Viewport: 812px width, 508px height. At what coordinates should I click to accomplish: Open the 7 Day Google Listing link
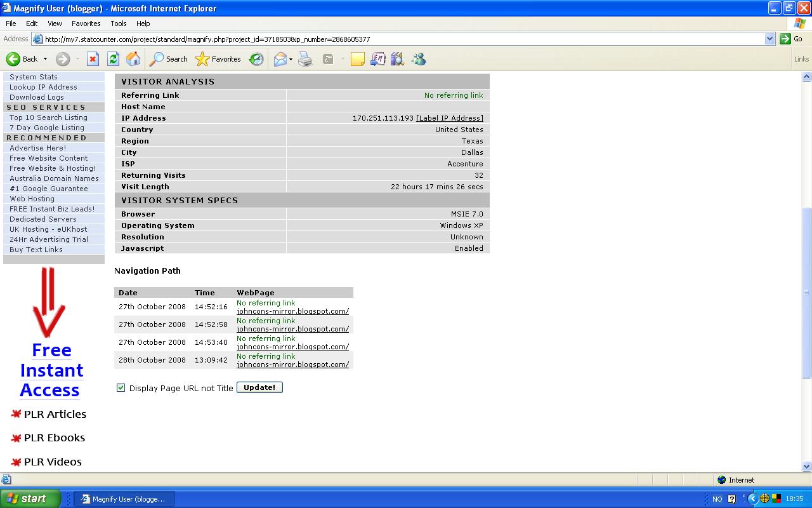click(x=47, y=128)
